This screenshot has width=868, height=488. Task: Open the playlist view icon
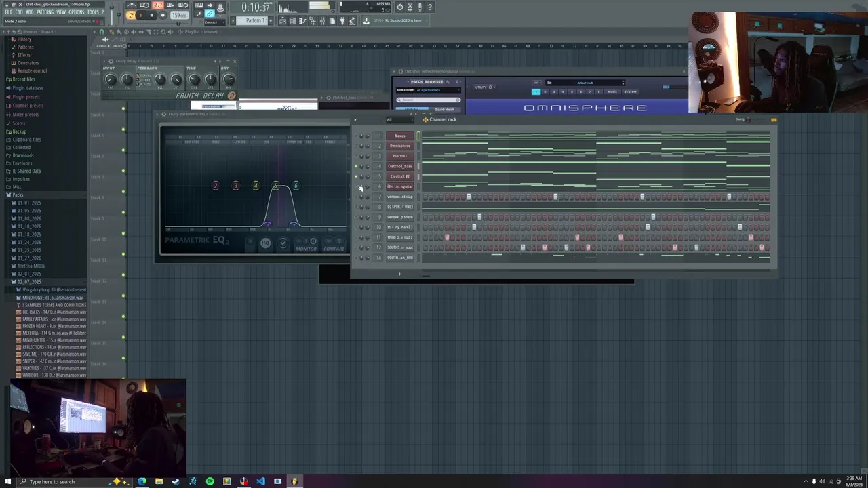tap(283, 21)
